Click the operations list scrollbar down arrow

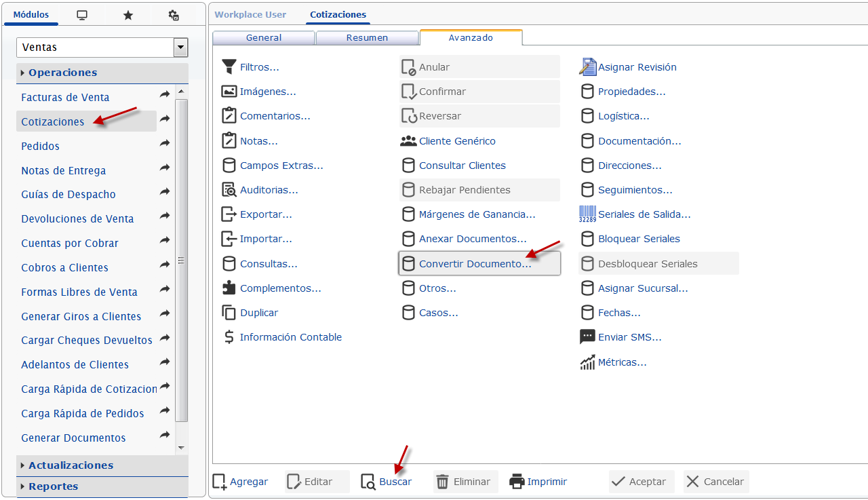click(x=181, y=448)
